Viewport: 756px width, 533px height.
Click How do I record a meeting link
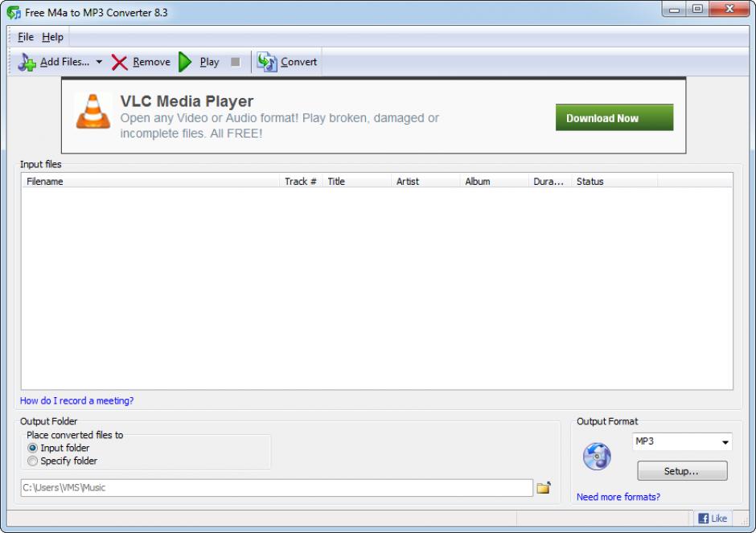76,400
